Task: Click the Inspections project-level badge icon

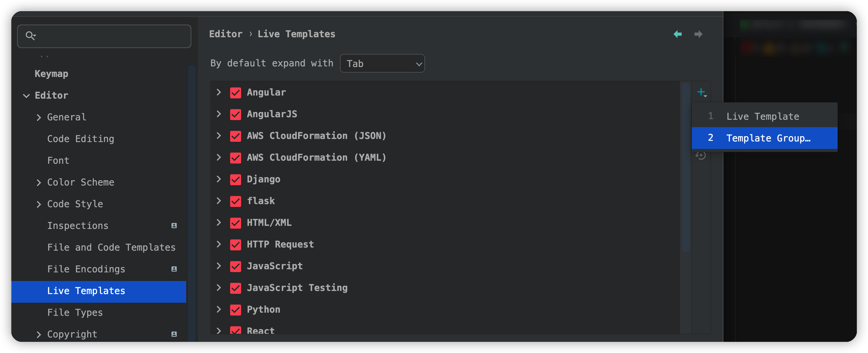Action: (174, 226)
